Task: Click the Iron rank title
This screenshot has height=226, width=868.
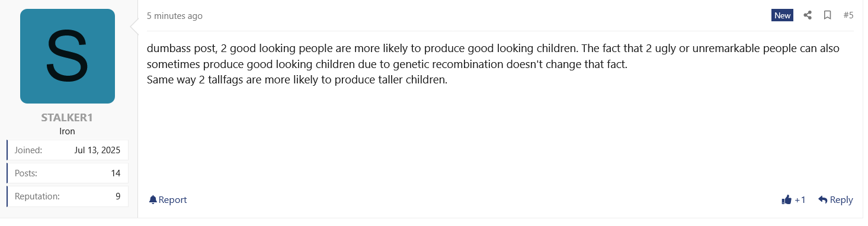Action: (x=68, y=131)
